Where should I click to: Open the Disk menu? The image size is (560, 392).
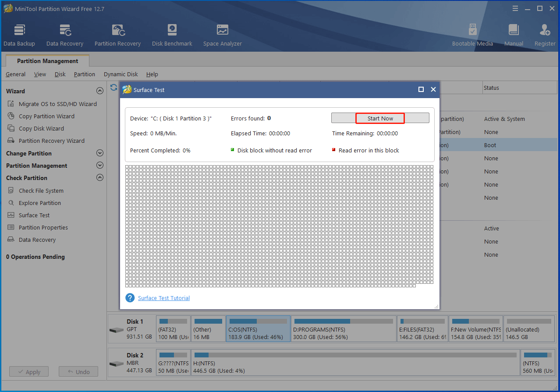click(60, 74)
